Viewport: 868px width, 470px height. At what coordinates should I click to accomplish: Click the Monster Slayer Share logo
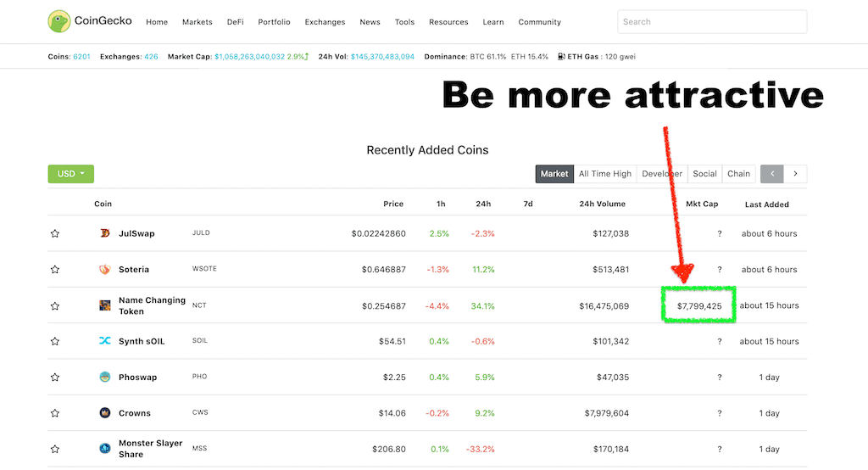coord(104,448)
